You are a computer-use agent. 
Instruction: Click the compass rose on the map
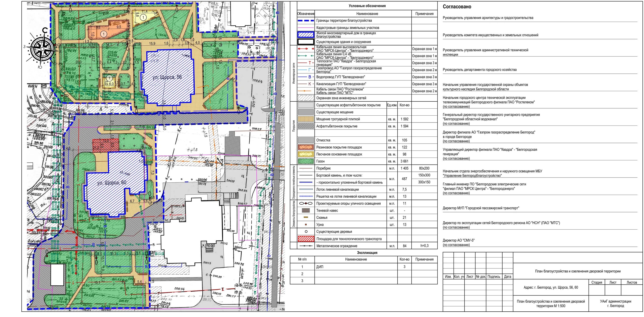click(x=43, y=48)
